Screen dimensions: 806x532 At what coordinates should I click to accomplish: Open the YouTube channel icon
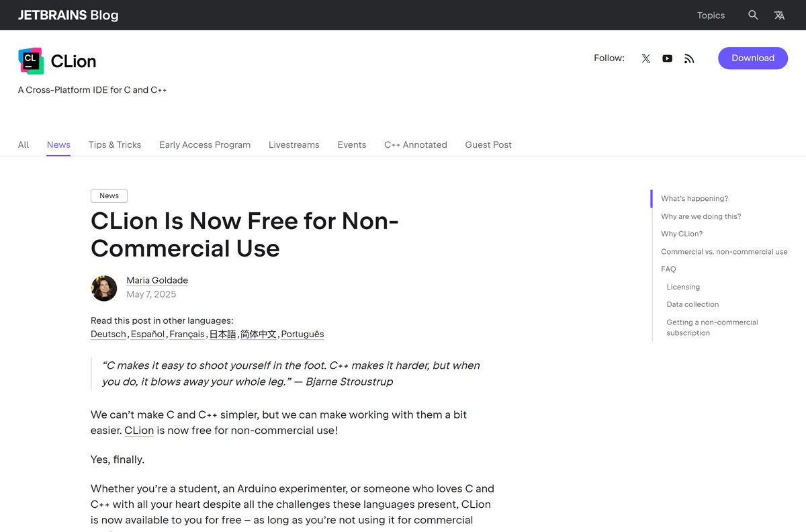667,58
